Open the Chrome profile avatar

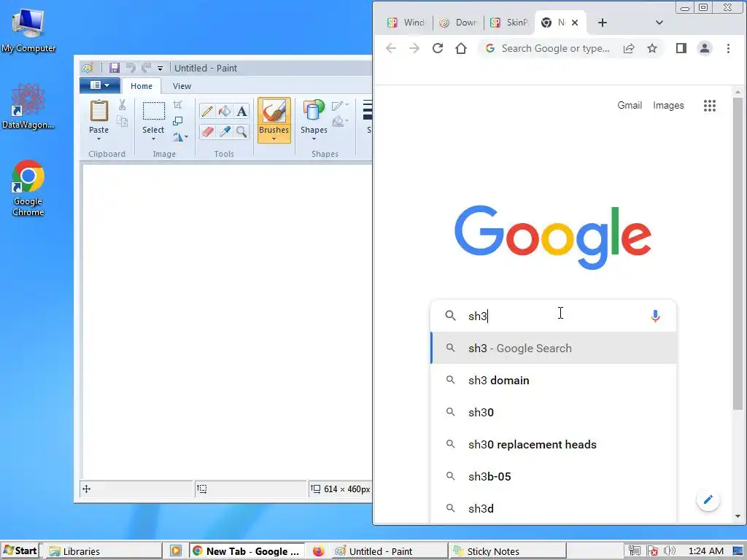pos(705,48)
